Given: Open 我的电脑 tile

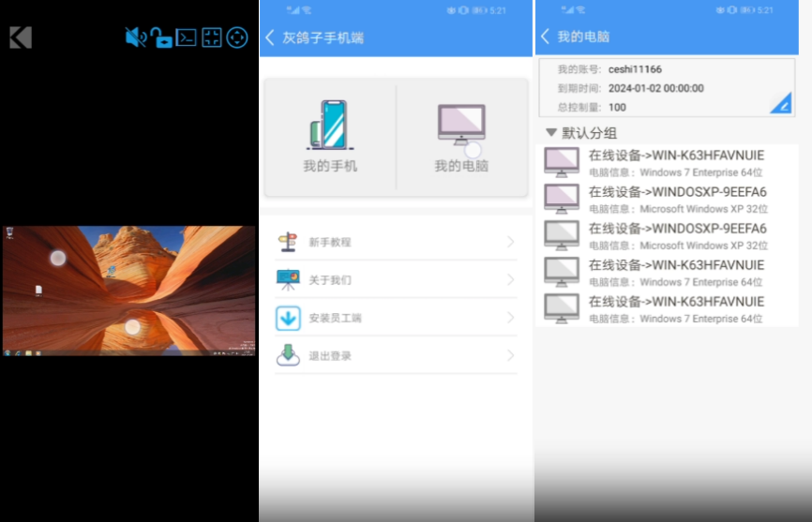Looking at the screenshot, I should click(460, 137).
